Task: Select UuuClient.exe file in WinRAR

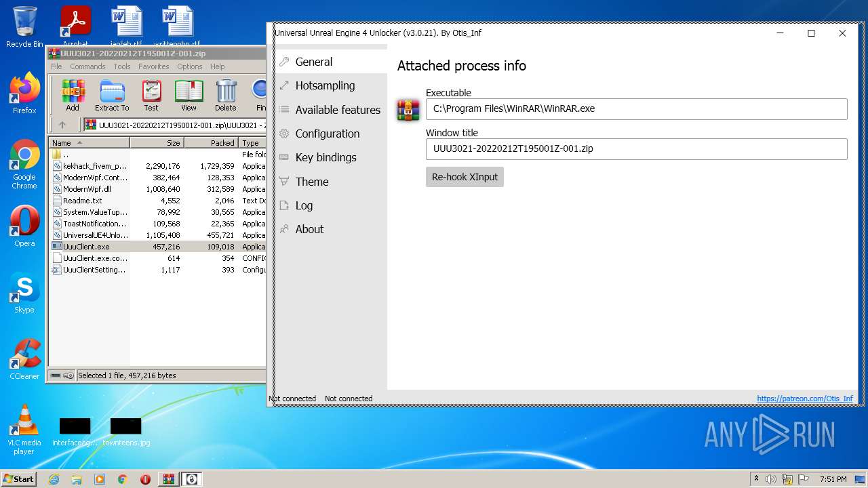Action: click(157, 247)
